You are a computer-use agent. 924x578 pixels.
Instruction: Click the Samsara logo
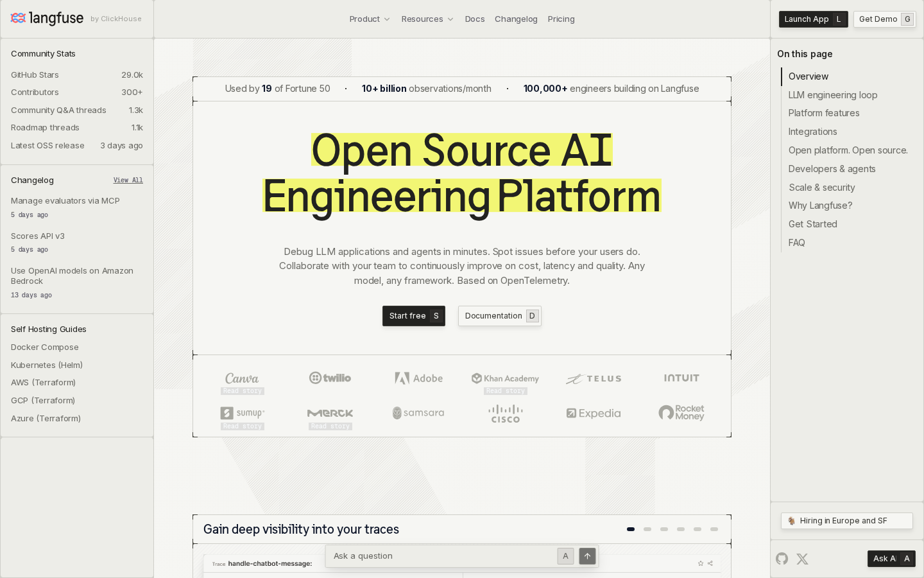tap(418, 413)
